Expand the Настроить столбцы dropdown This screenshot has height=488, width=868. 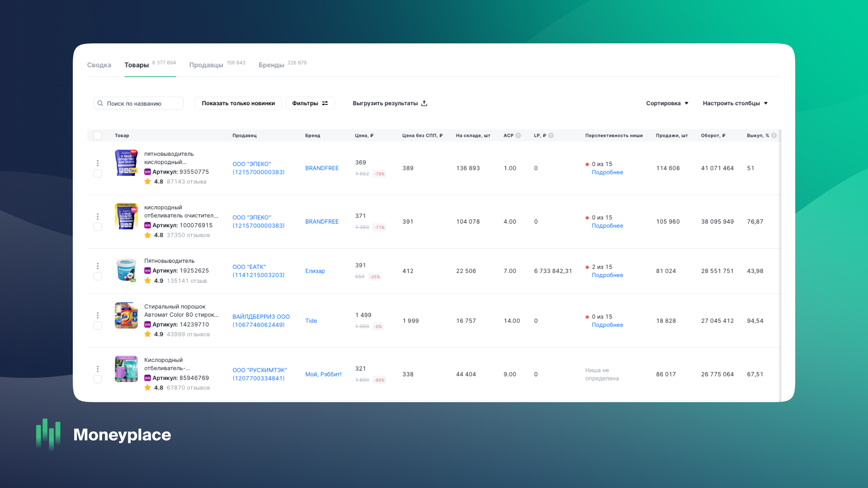[x=735, y=103]
